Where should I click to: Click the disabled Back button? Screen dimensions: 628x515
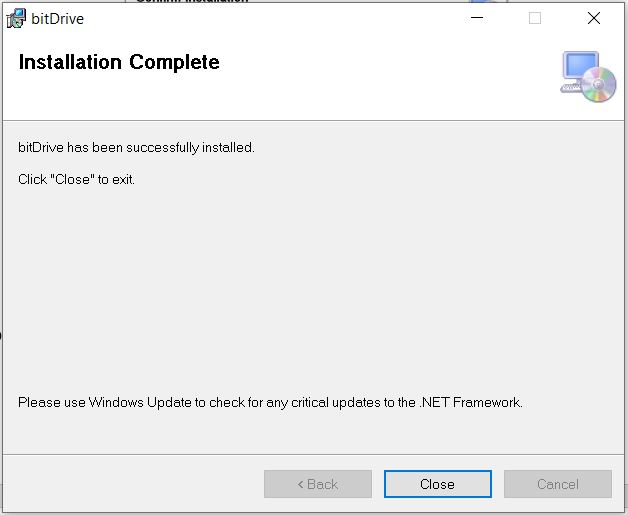pyautogui.click(x=318, y=484)
